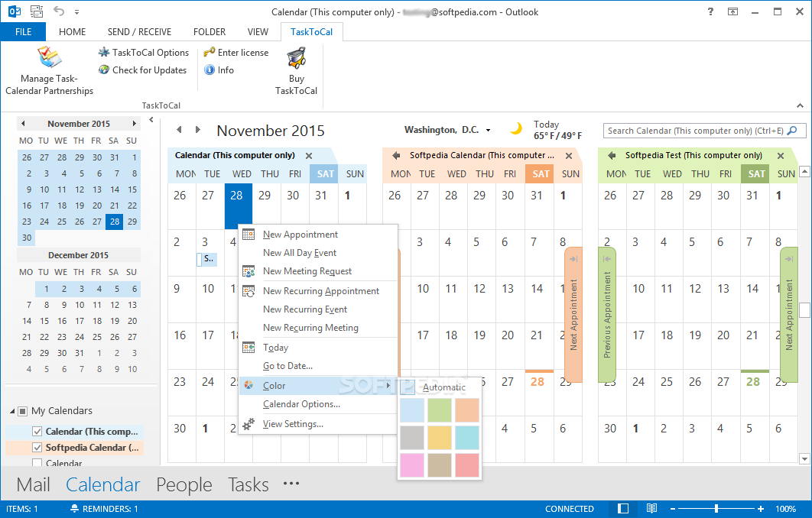Switch to FOLDER ribbon tab
Viewport: 812px width, 518px height.
click(209, 31)
